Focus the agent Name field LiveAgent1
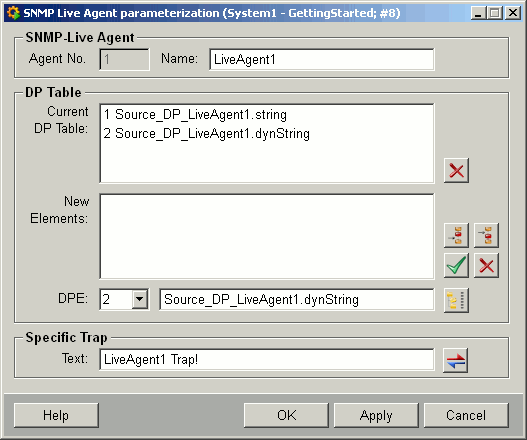The height and width of the screenshot is (440, 527). 322,59
